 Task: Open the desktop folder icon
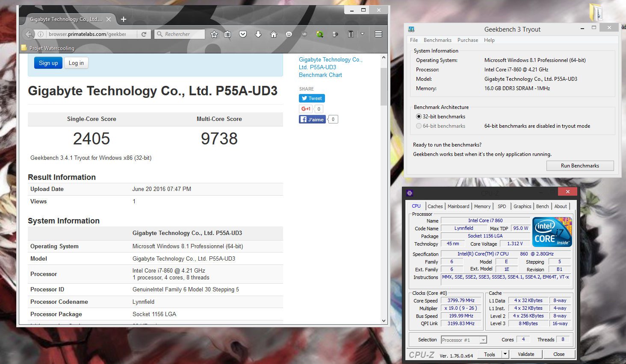click(x=596, y=12)
